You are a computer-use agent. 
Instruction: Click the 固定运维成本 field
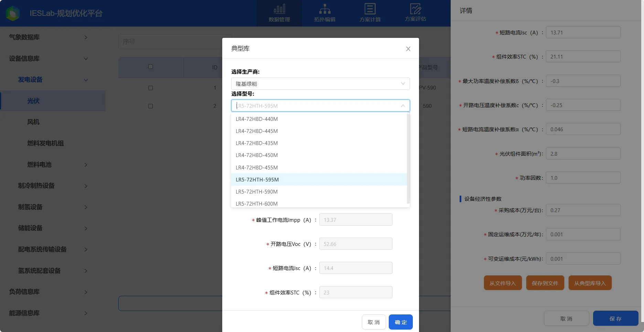[583, 234]
